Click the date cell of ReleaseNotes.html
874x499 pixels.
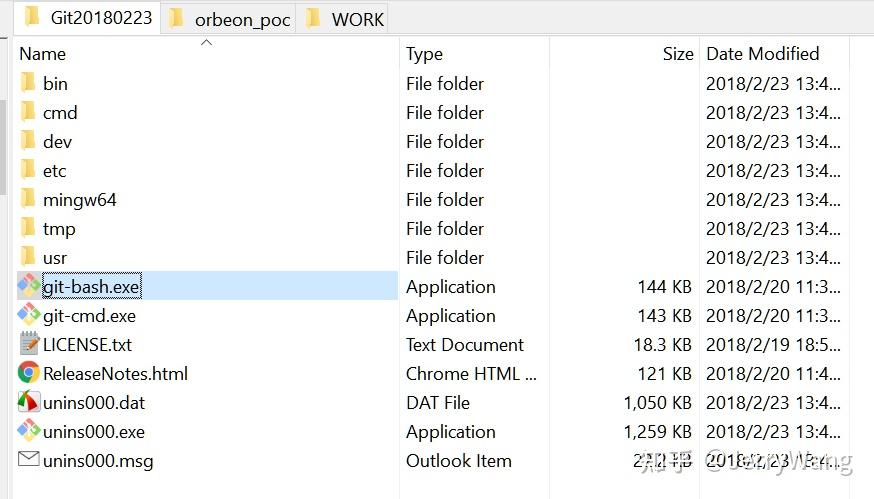[774, 374]
